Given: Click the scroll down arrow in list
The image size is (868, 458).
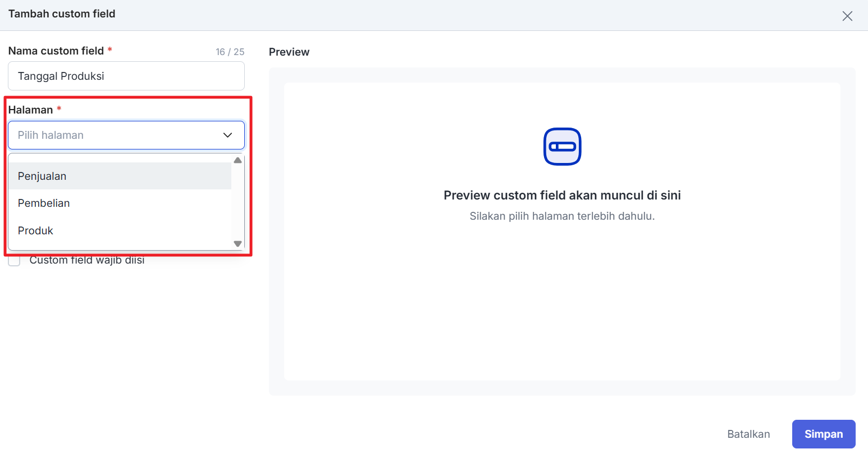Looking at the screenshot, I should [238, 244].
